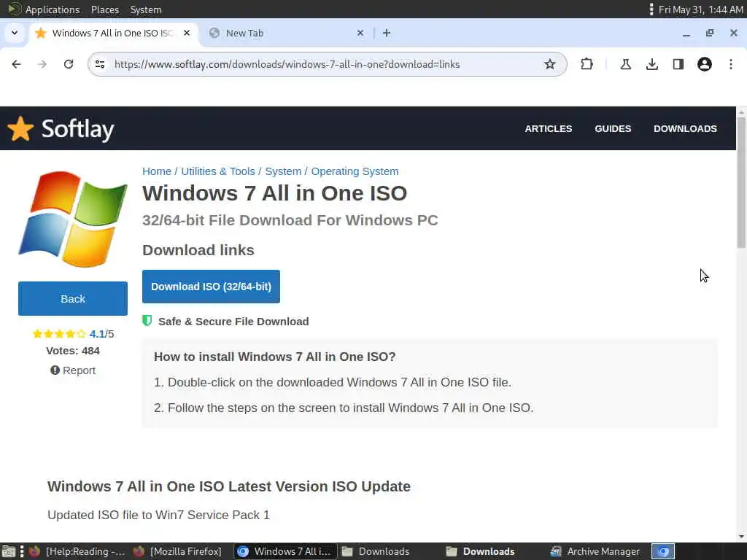
Task: Click the 4.1 rating value
Action: 97,334
